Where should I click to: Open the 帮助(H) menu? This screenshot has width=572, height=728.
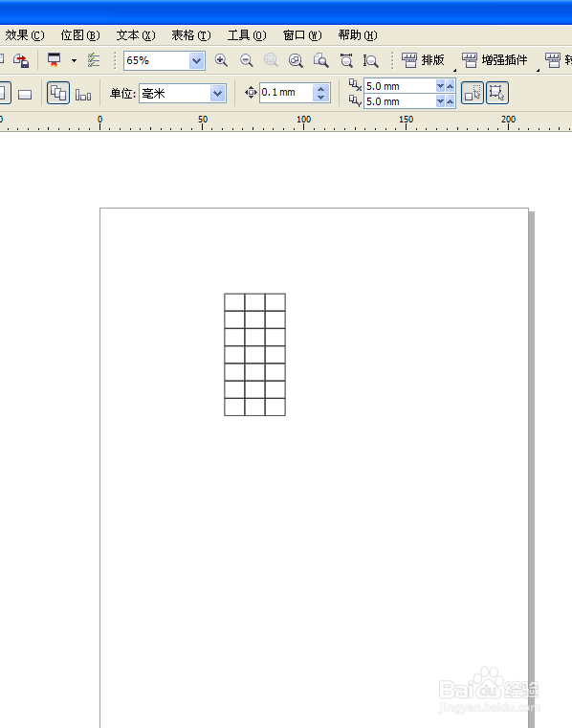coord(358,35)
